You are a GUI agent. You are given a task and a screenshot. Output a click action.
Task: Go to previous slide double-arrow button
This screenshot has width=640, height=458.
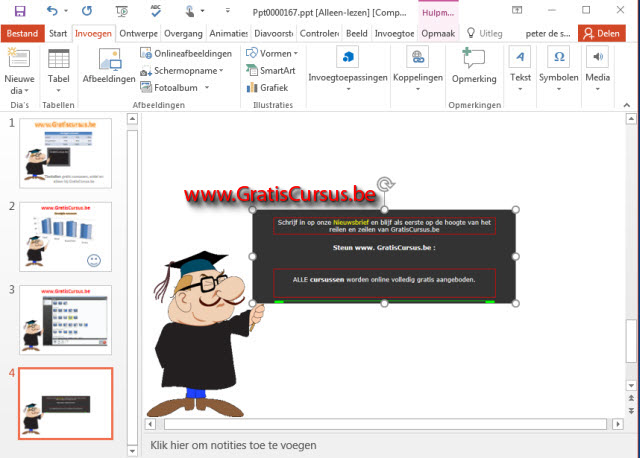click(x=631, y=398)
